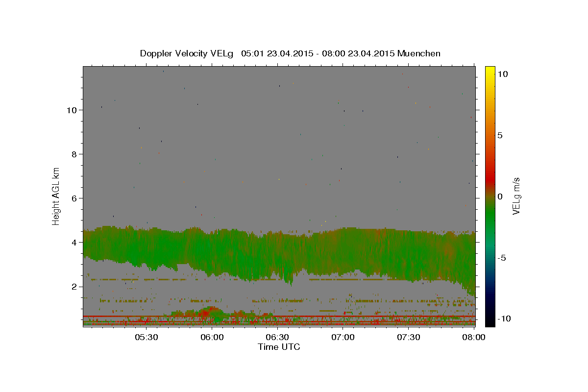Click the 06:00 time tick label
This screenshot has height=392, width=588.
[x=212, y=338]
